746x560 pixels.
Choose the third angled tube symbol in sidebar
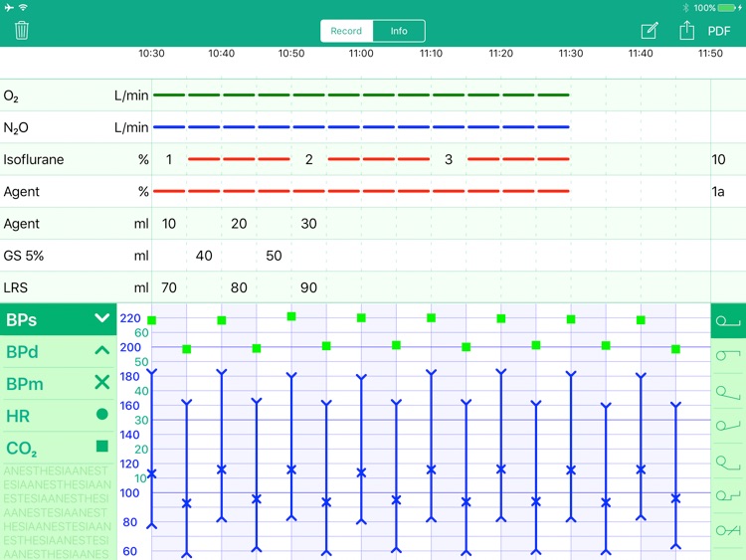[x=728, y=391]
